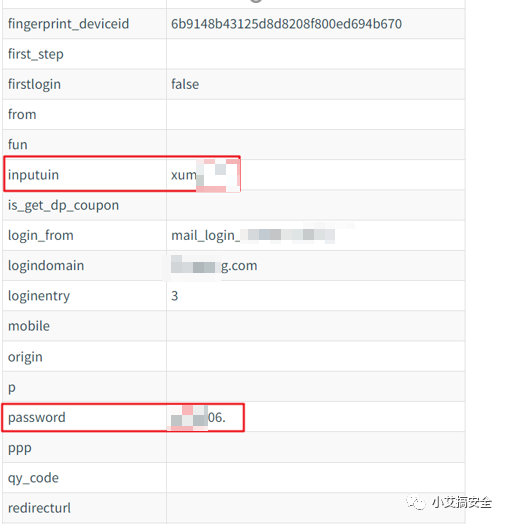
Task: Click the fun parameter label
Action: pyautogui.click(x=18, y=145)
